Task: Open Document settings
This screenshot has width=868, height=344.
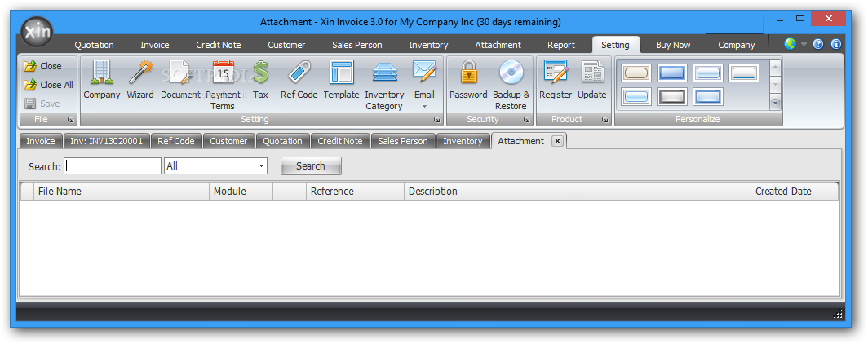Action: [x=180, y=81]
